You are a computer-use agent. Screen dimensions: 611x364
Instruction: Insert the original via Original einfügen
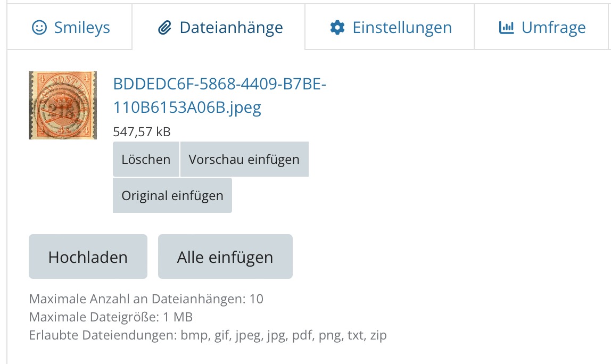tap(172, 195)
